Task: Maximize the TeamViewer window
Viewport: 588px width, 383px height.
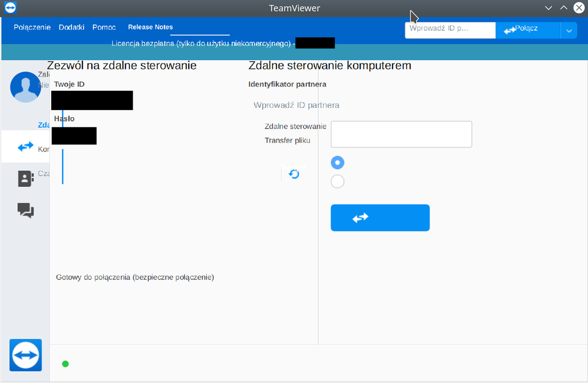Action: pyautogui.click(x=564, y=8)
